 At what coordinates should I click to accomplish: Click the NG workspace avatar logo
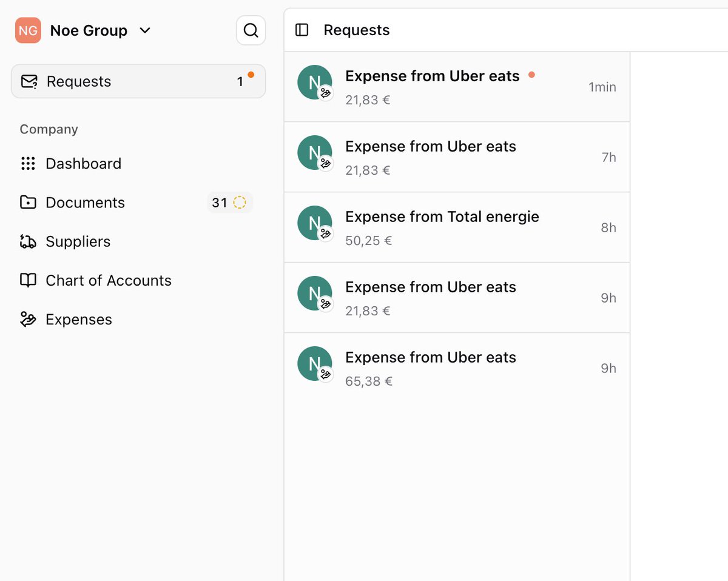[x=28, y=30]
